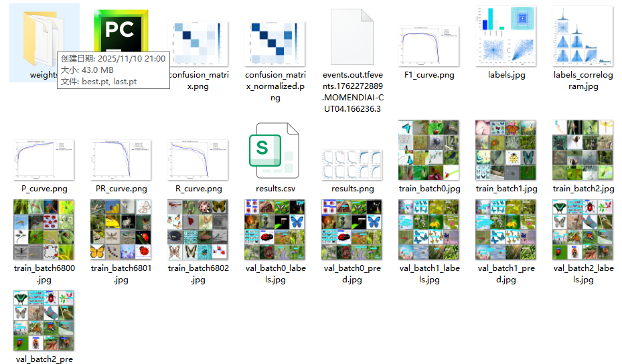Screen dimensions: 622x364
Task: Select the weights folder icon
Action: [43, 37]
